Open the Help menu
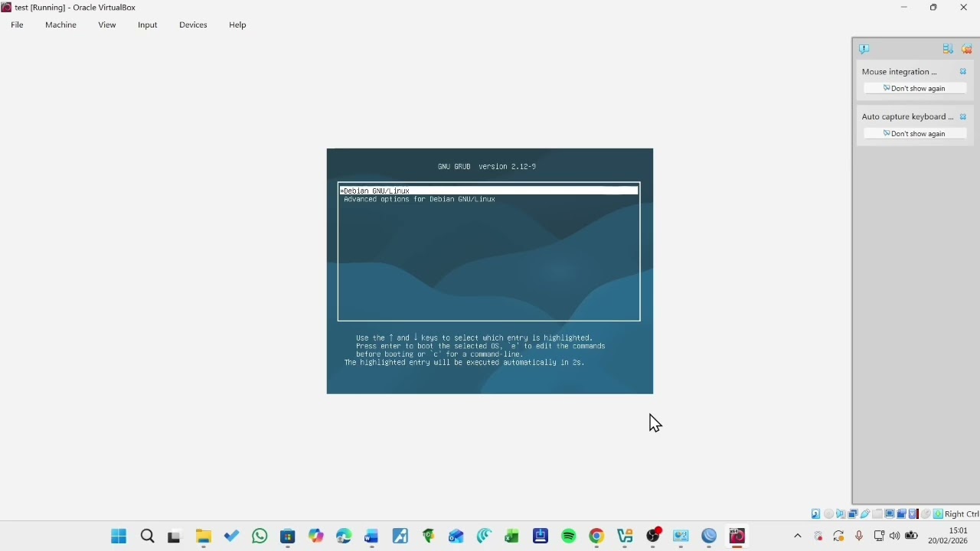 coord(237,24)
